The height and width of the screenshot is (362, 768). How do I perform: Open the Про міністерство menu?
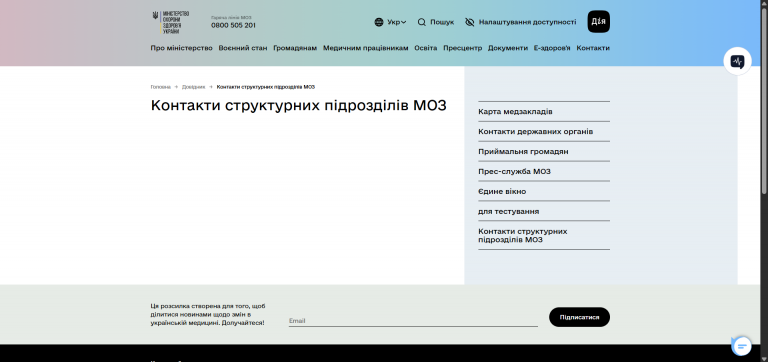(182, 48)
